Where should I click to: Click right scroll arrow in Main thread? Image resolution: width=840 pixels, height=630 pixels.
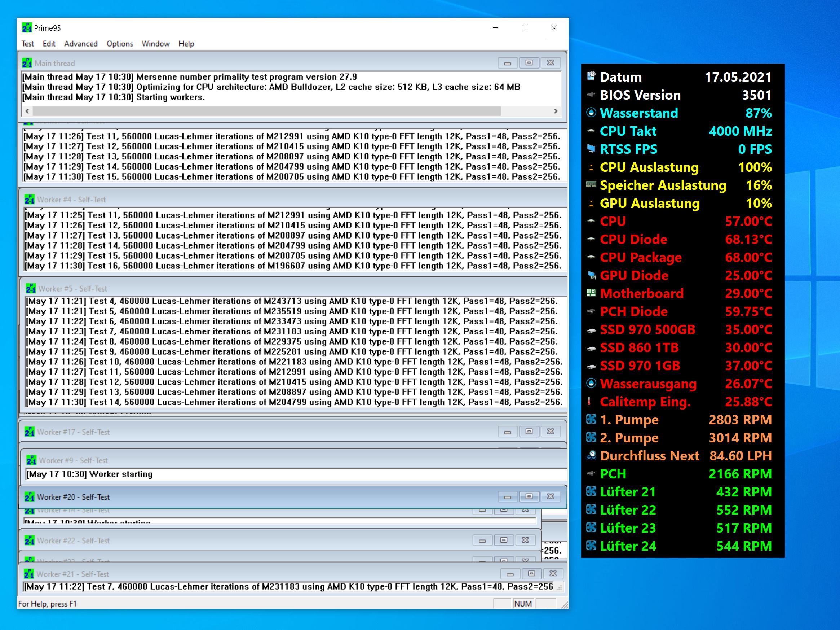click(556, 111)
